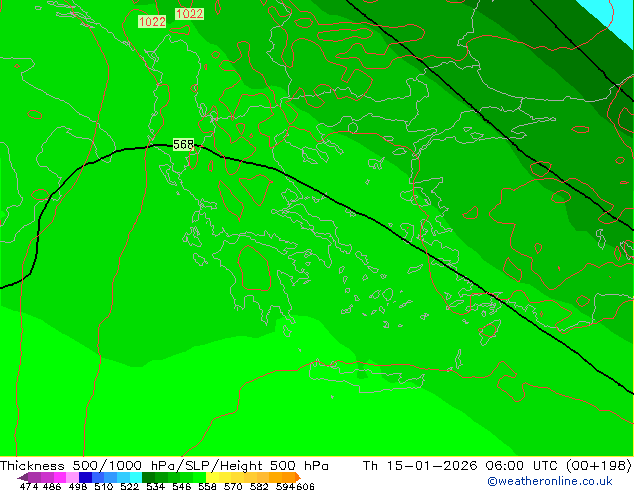Click the orange arrow at legend right end
This screenshot has height=490, width=634.
[298, 477]
